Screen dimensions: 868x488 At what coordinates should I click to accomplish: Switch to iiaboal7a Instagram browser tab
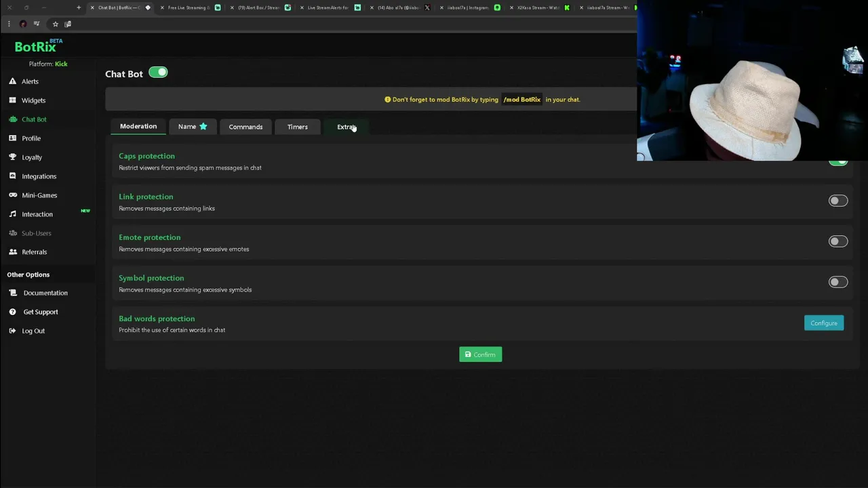pos(468,7)
